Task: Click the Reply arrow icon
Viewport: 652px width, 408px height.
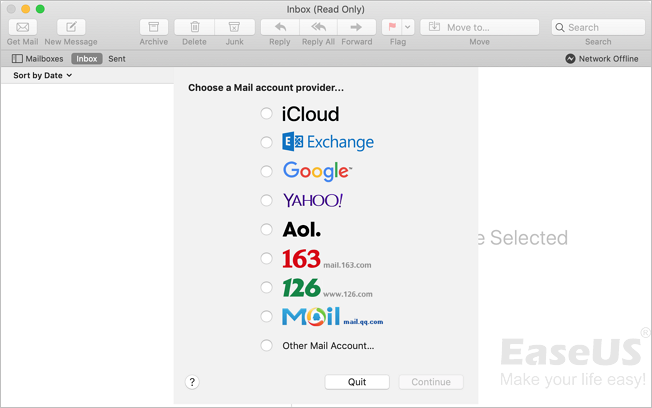Action: [x=279, y=27]
